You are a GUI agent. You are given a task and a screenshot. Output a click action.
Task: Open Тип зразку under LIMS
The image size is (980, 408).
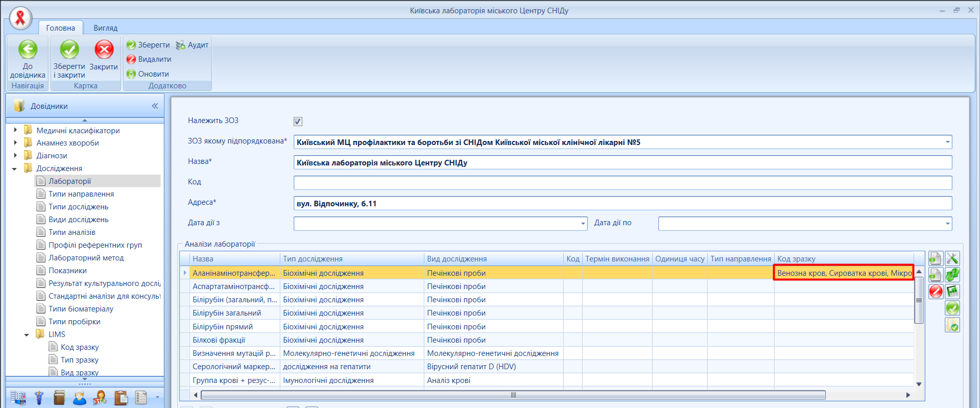click(x=79, y=360)
